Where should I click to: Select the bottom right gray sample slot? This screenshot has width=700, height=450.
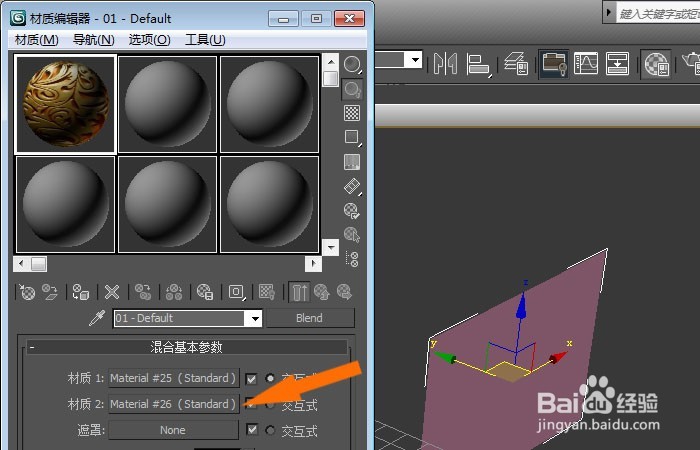(269, 204)
